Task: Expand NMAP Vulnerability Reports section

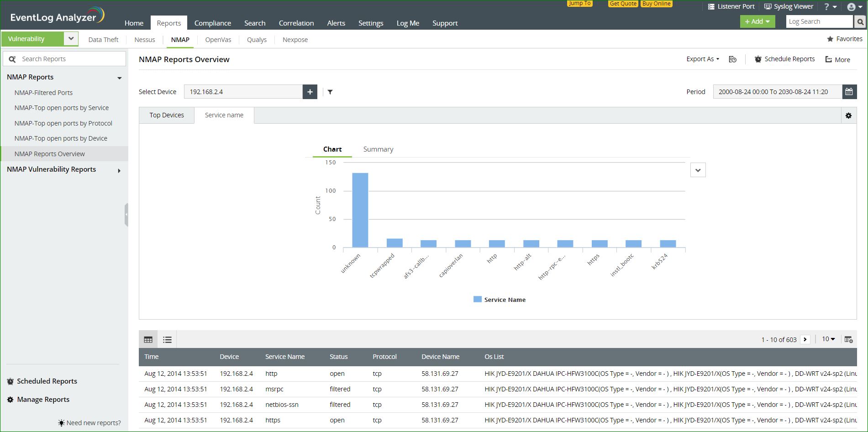Action: (119, 170)
